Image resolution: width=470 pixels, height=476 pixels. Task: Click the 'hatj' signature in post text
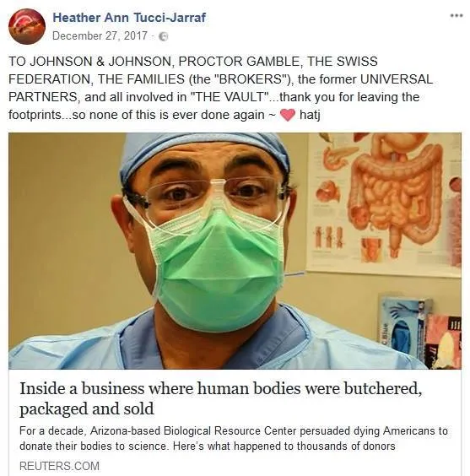point(310,115)
